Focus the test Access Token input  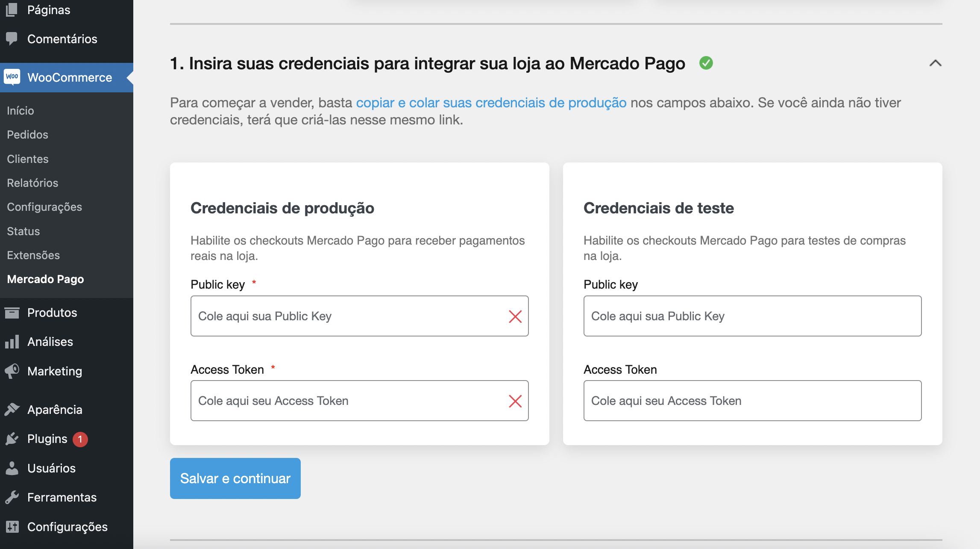tap(753, 401)
